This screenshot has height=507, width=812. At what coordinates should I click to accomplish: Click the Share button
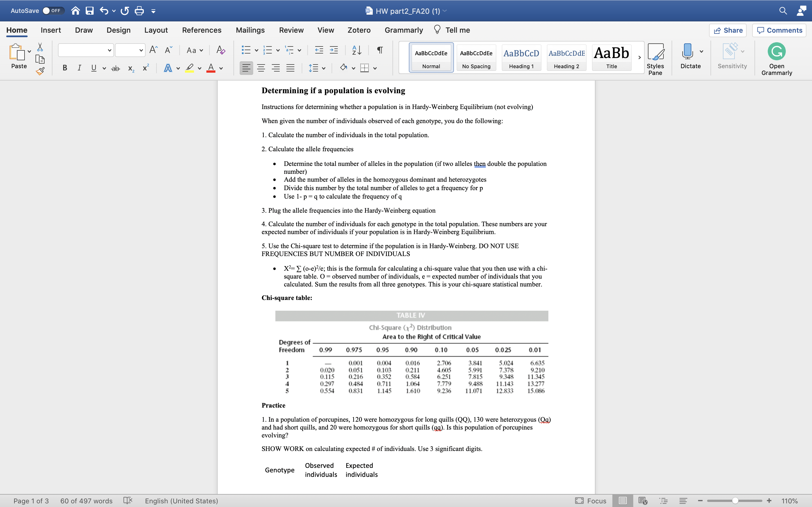click(728, 30)
